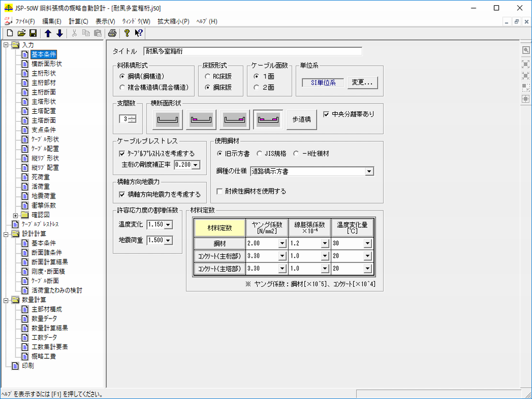Print using the printer toolbar icon
This screenshot has width=532, height=399.
(x=112, y=33)
